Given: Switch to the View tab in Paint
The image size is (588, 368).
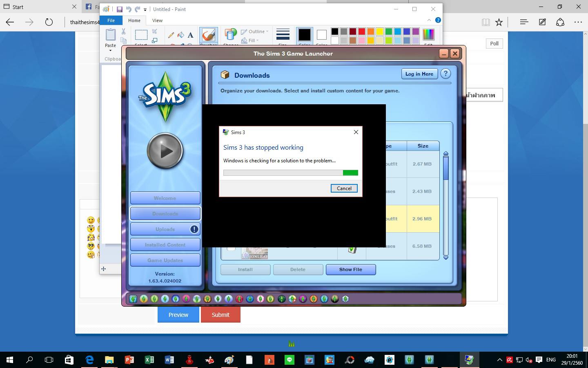Looking at the screenshot, I should [157, 20].
